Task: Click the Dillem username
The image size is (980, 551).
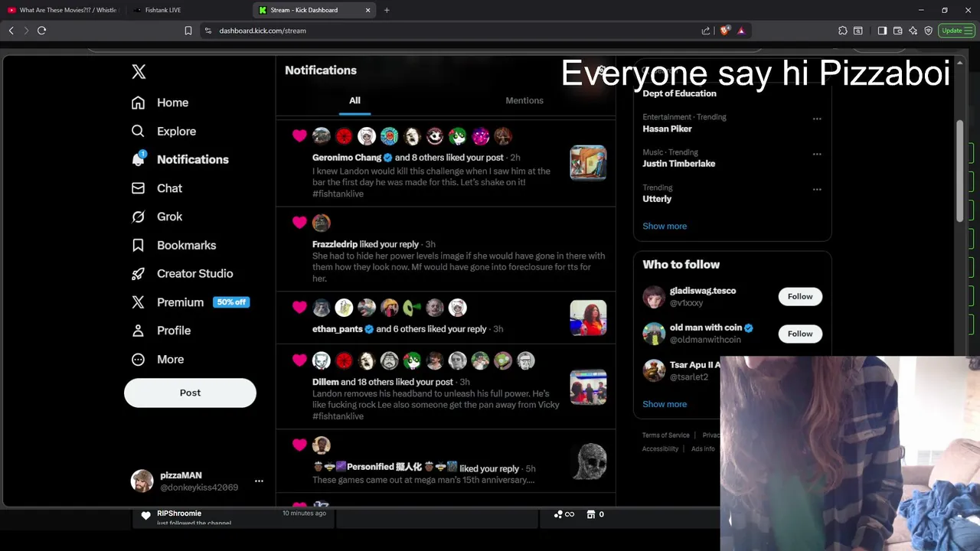Action: click(325, 382)
